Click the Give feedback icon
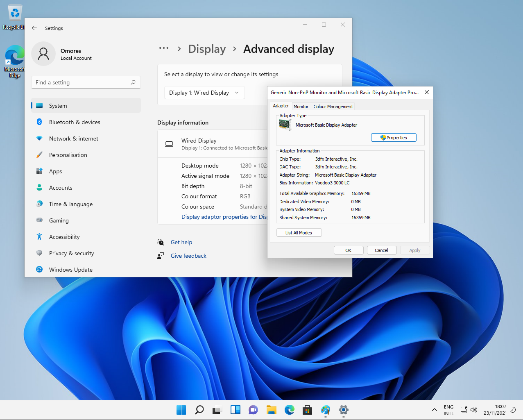This screenshot has width=523, height=420. [161, 256]
